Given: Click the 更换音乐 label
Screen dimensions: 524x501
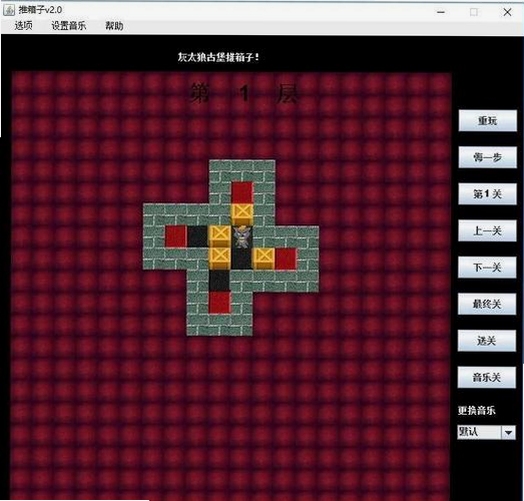Looking at the screenshot, I should [x=477, y=410].
